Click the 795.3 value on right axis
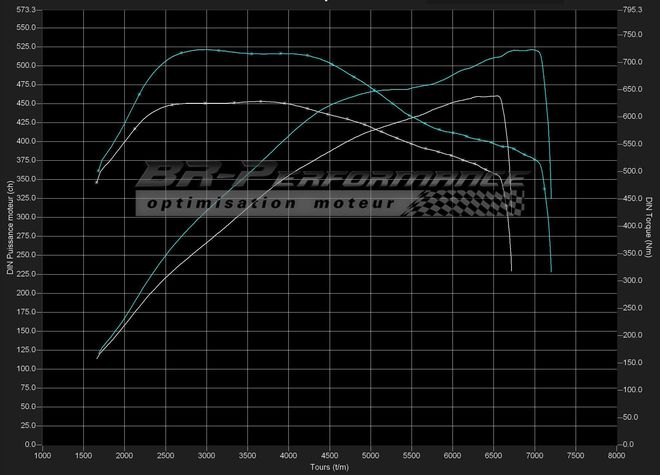Screen dimensions: 660x475 click(632, 9)
